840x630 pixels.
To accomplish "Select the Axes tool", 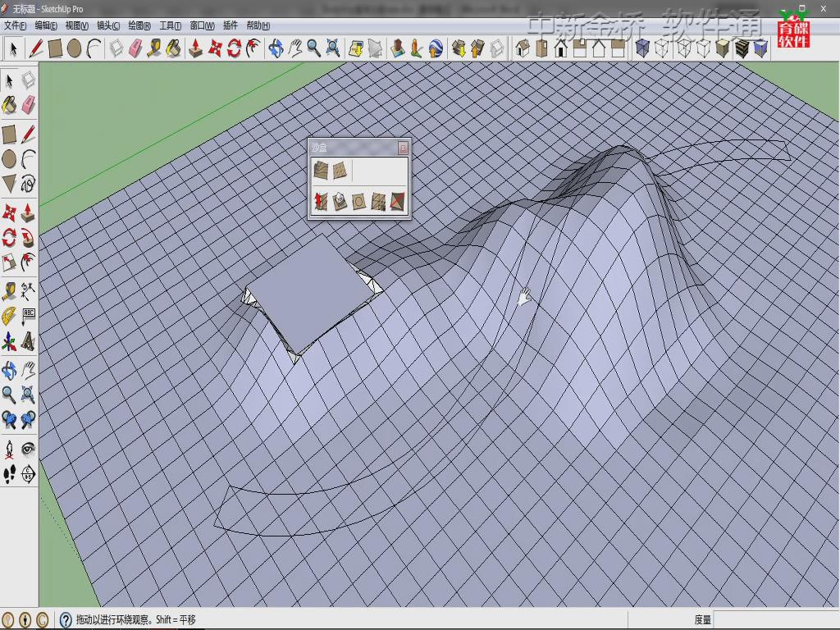I will point(9,342).
